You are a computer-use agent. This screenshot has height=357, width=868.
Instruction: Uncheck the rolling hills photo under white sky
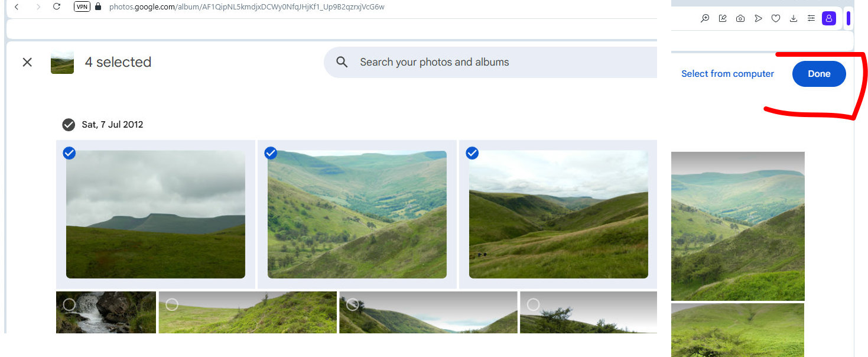(472, 153)
